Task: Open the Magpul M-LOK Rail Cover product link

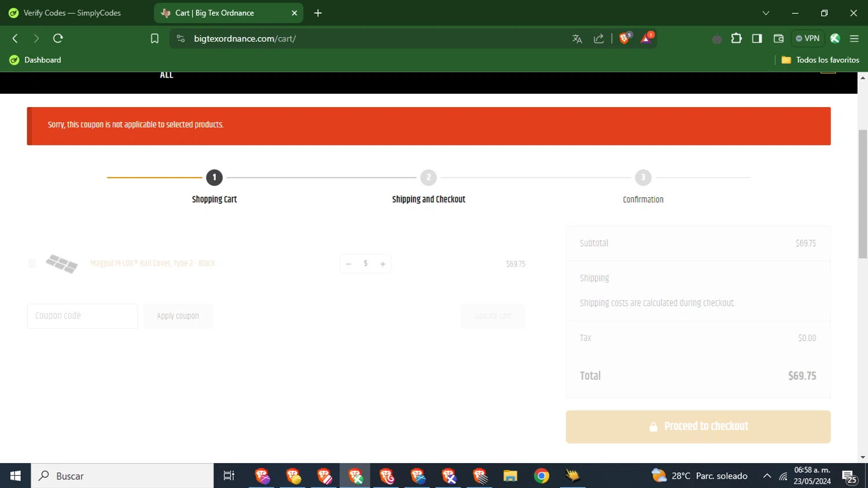Action: coord(153,263)
